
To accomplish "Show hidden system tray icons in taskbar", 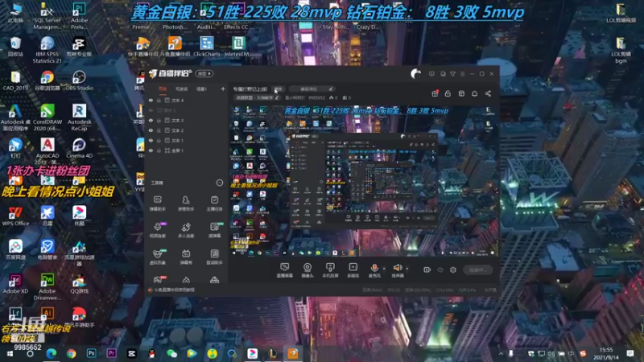I will 501,353.
